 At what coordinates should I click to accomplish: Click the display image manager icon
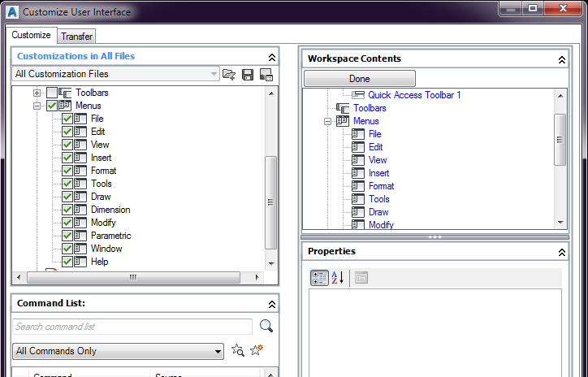[266, 74]
